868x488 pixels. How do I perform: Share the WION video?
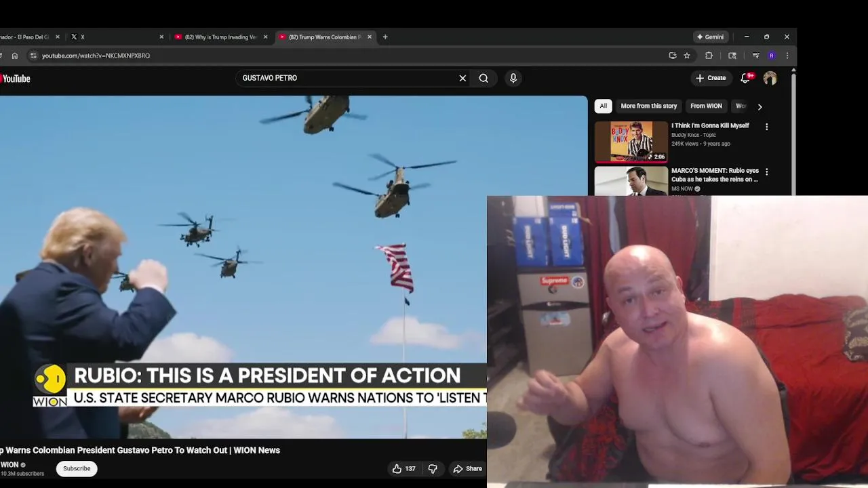[467, 468]
